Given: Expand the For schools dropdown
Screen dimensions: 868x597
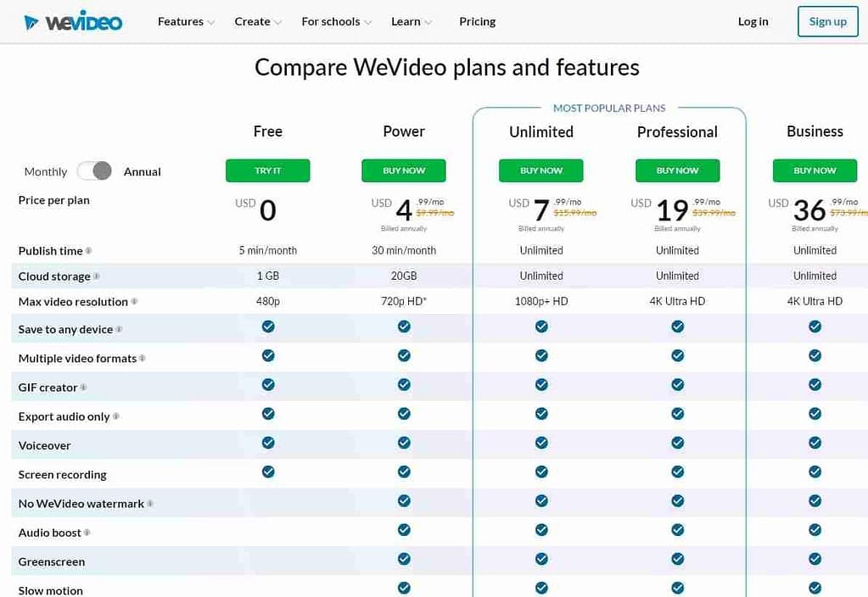Looking at the screenshot, I should point(331,21).
